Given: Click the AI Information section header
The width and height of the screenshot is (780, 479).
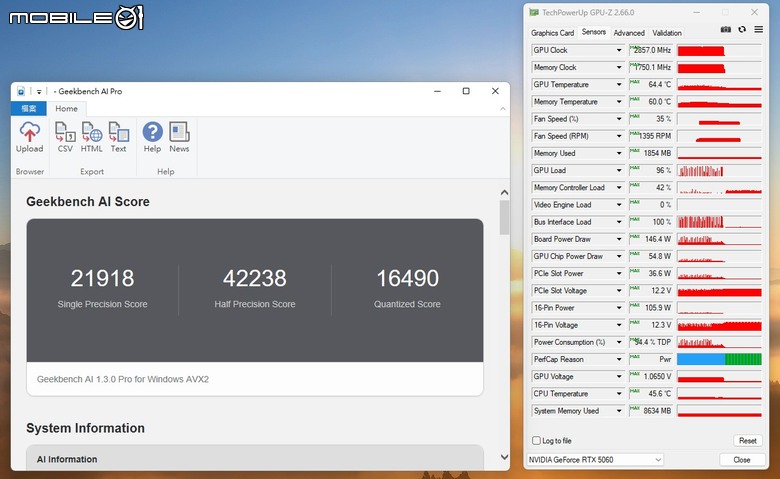Looking at the screenshot, I should coord(255,459).
